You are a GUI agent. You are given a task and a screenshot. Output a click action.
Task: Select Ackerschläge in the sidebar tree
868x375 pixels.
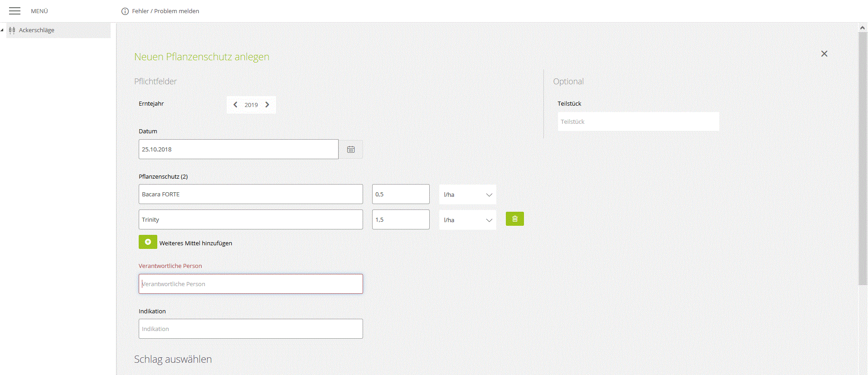tap(37, 30)
